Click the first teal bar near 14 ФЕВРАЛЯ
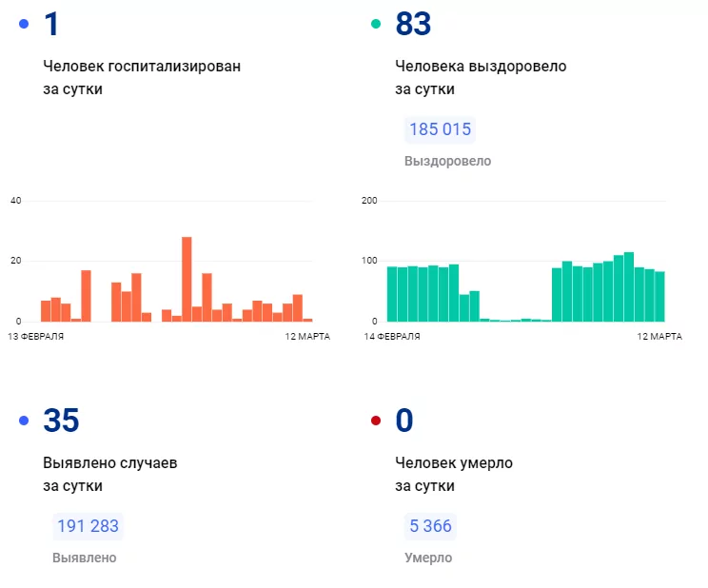This screenshot has width=708, height=588. pyautogui.click(x=392, y=294)
